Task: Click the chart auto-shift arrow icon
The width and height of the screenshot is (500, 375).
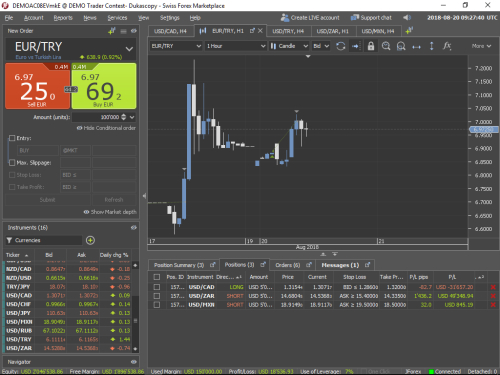Action: point(355,46)
